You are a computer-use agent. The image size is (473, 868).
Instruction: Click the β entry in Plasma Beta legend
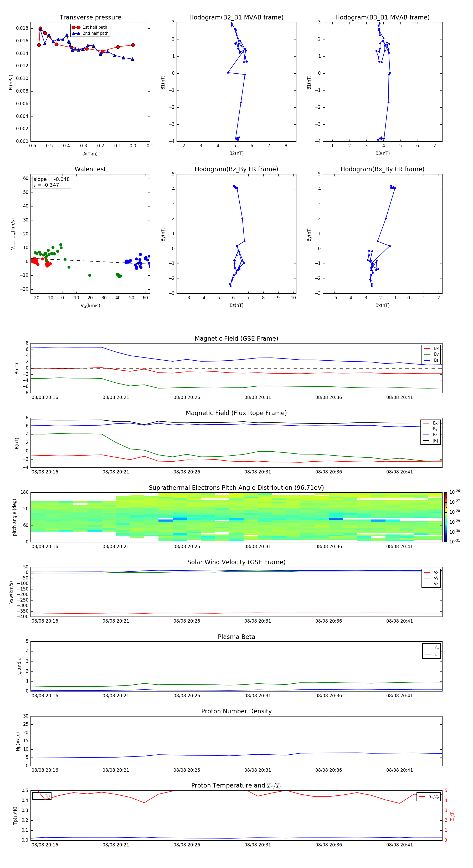pyautogui.click(x=431, y=654)
